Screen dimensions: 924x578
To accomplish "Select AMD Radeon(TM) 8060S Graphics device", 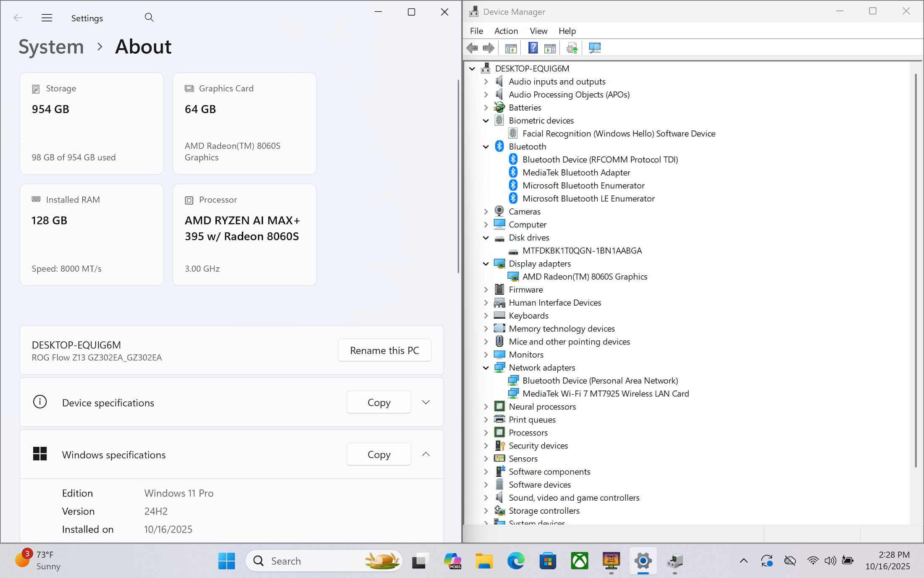I will [x=584, y=277].
